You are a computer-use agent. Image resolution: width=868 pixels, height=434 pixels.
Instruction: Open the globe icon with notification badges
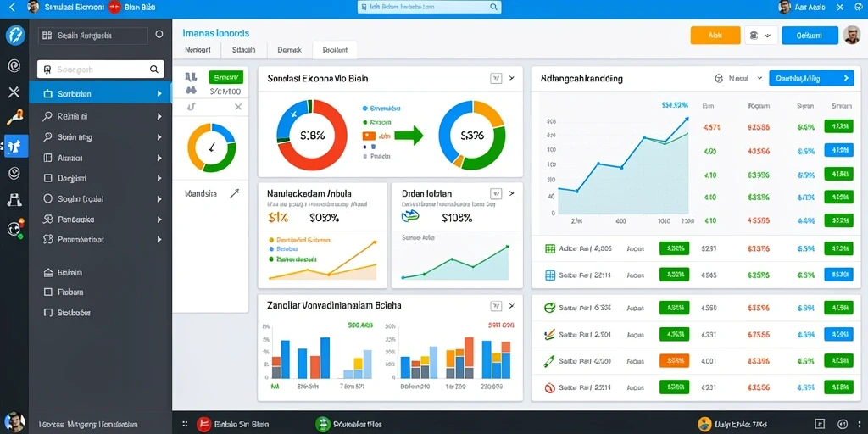(15, 228)
